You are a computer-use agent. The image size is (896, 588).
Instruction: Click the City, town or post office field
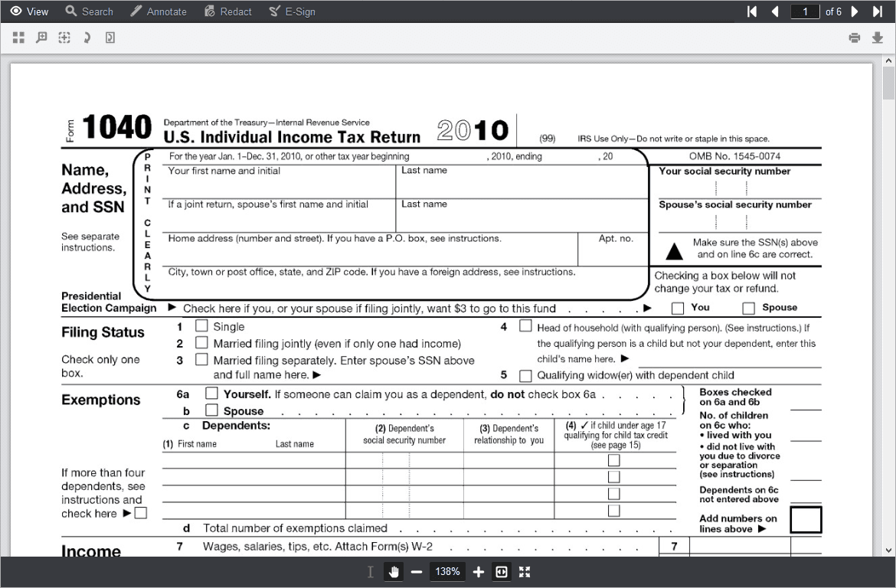406,283
